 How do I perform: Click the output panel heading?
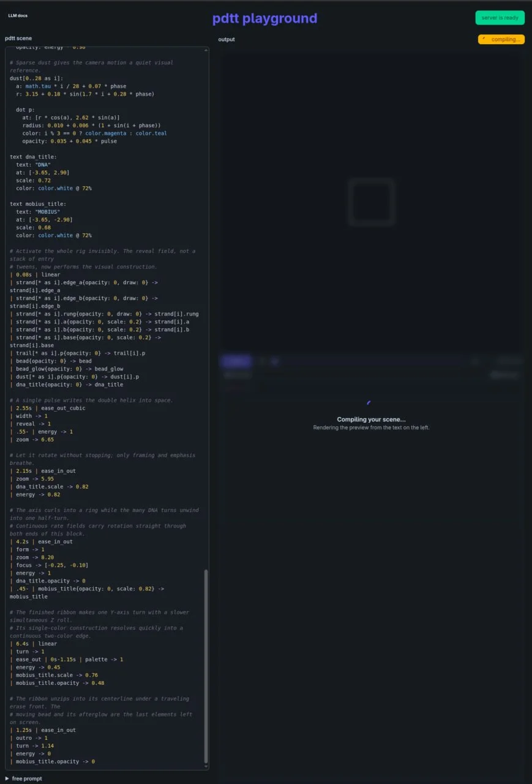[x=227, y=39]
